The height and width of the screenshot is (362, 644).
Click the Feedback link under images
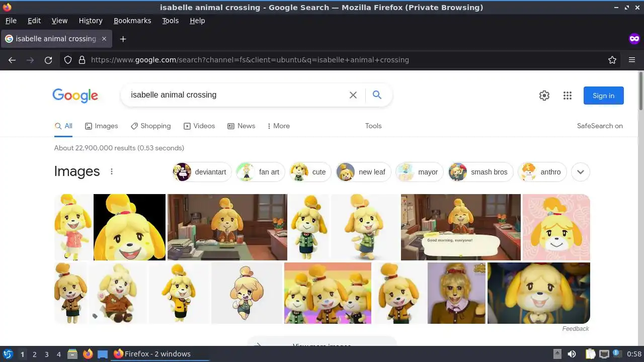[x=576, y=329]
